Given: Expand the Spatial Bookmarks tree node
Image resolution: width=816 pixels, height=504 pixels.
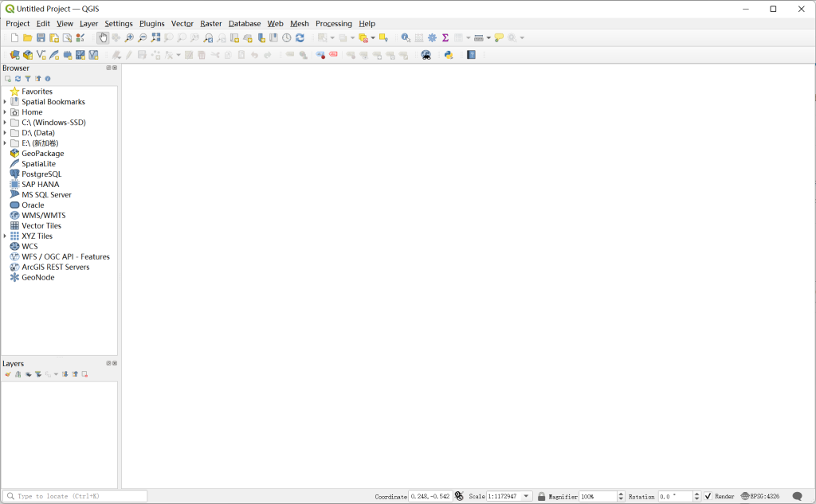Looking at the screenshot, I should (x=6, y=102).
